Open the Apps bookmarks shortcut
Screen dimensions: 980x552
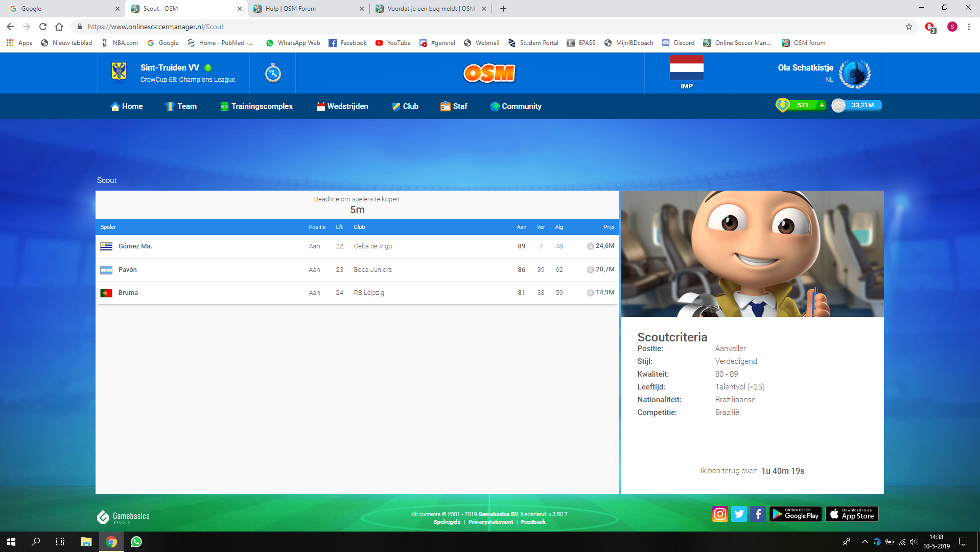pyautogui.click(x=19, y=43)
